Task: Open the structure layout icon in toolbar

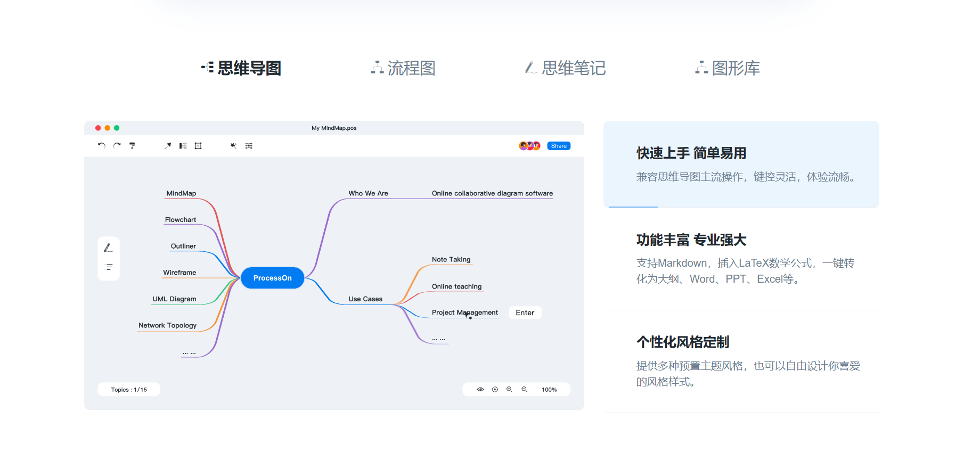Action: tap(249, 145)
